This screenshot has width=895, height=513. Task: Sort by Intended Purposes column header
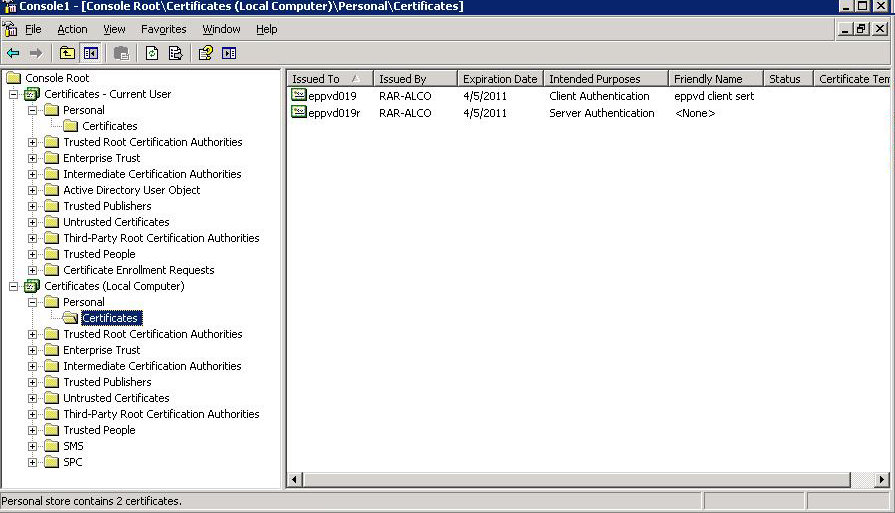tap(606, 79)
